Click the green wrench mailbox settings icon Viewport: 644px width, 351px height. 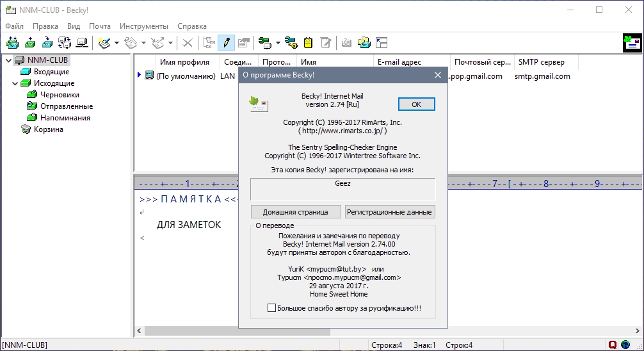click(x=264, y=43)
